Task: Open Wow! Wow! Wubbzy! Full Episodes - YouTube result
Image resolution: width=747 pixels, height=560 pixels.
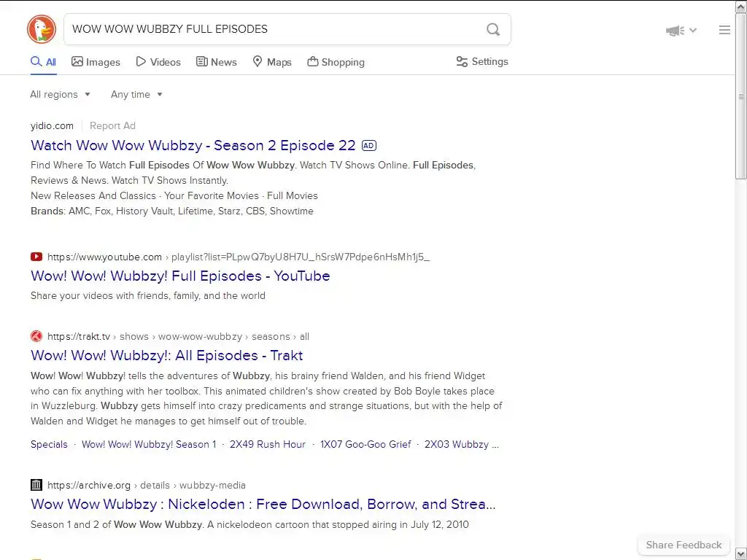Action: 180,276
